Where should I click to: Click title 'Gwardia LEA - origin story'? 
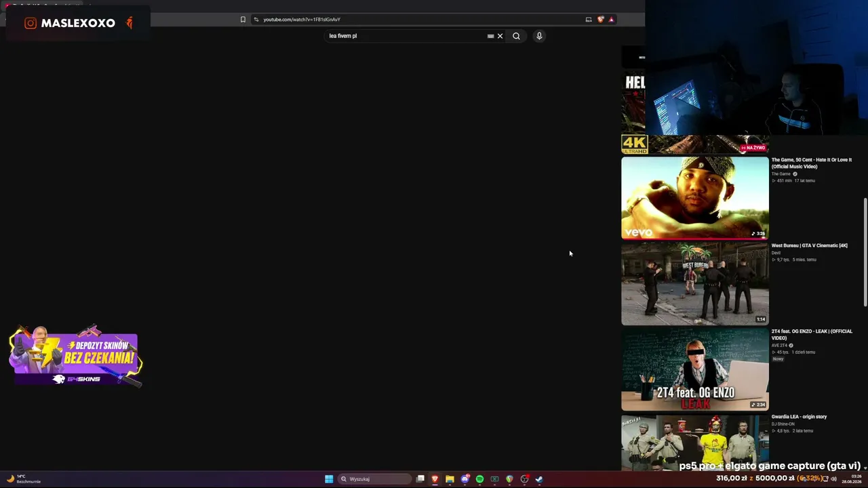(x=800, y=417)
